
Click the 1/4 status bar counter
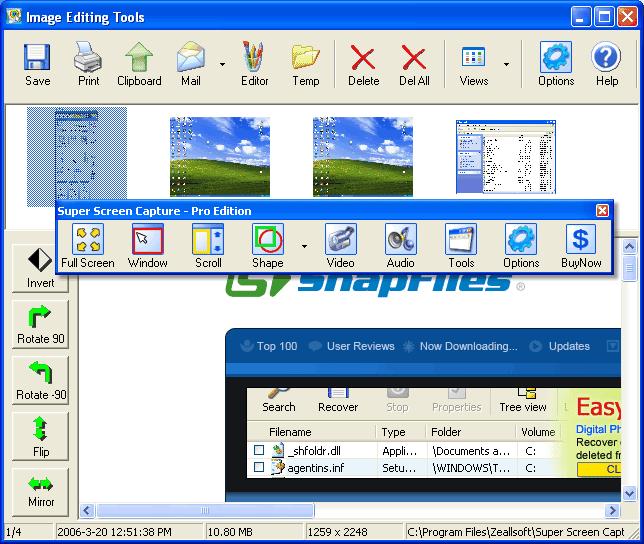13,532
